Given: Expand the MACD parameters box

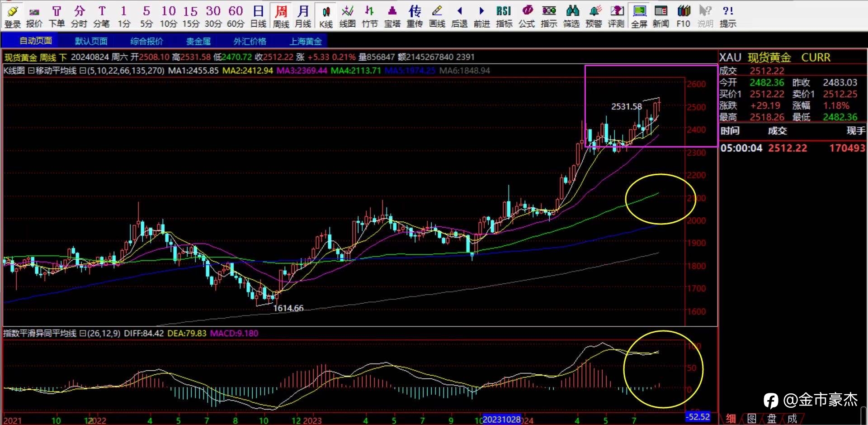Looking at the screenshot, I should [82, 334].
